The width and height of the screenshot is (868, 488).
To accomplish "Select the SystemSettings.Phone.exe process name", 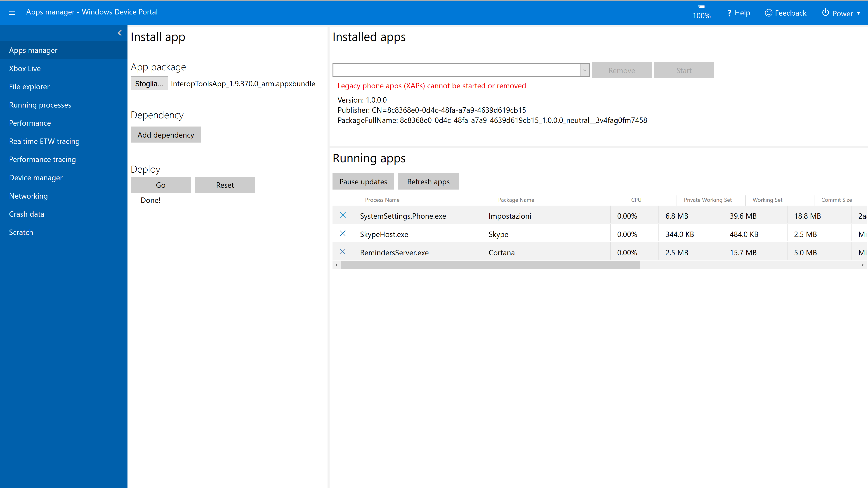I will tap(403, 216).
